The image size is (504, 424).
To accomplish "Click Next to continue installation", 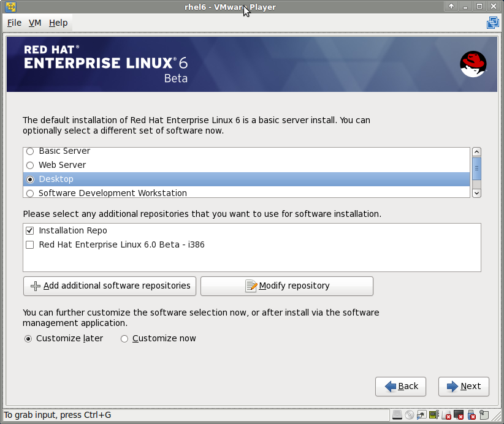I will 464,387.
